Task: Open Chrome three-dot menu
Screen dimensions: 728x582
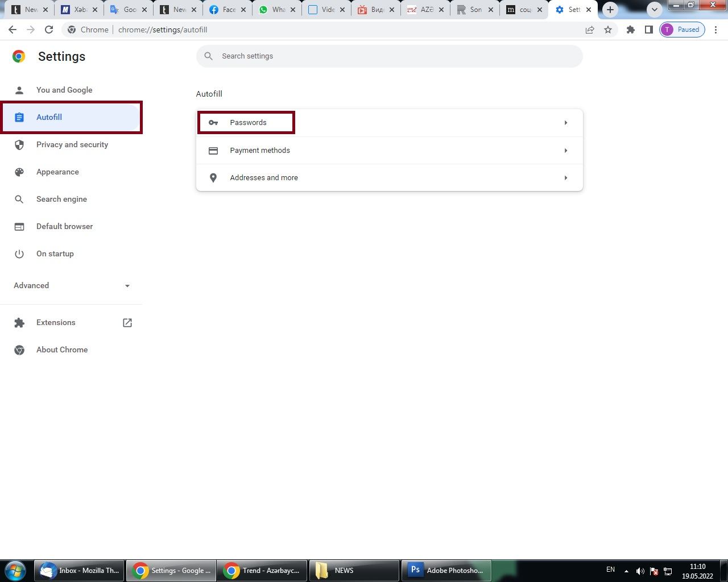Action: point(715,30)
